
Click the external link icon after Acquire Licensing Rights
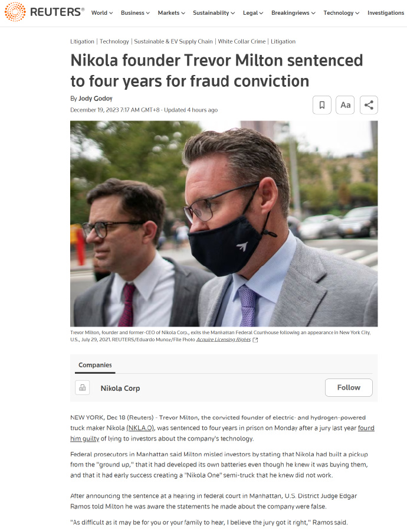(255, 340)
